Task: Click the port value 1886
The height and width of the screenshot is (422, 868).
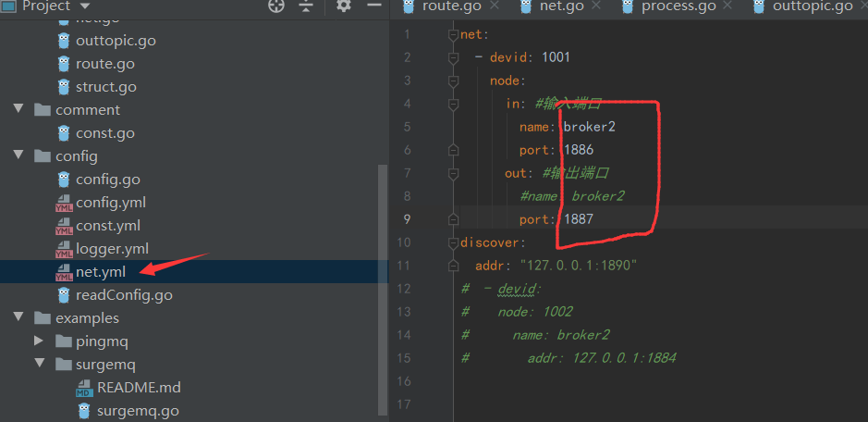Action: pyautogui.click(x=579, y=150)
